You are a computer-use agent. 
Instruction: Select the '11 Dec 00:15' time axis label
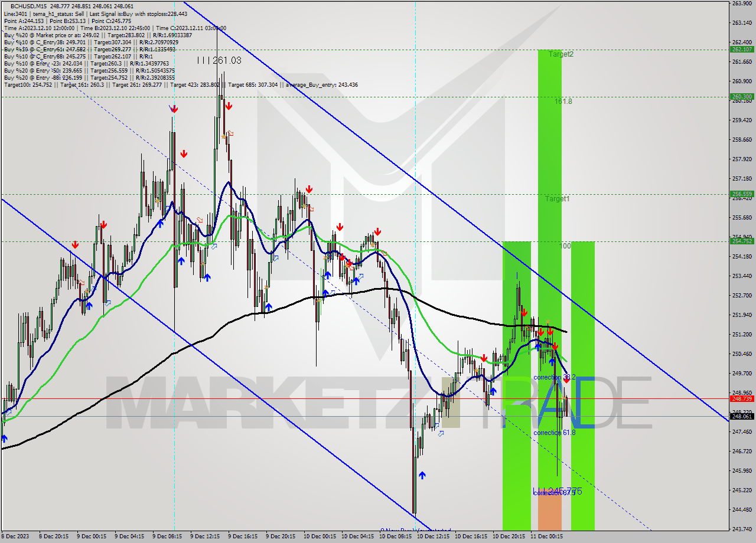(x=546, y=537)
